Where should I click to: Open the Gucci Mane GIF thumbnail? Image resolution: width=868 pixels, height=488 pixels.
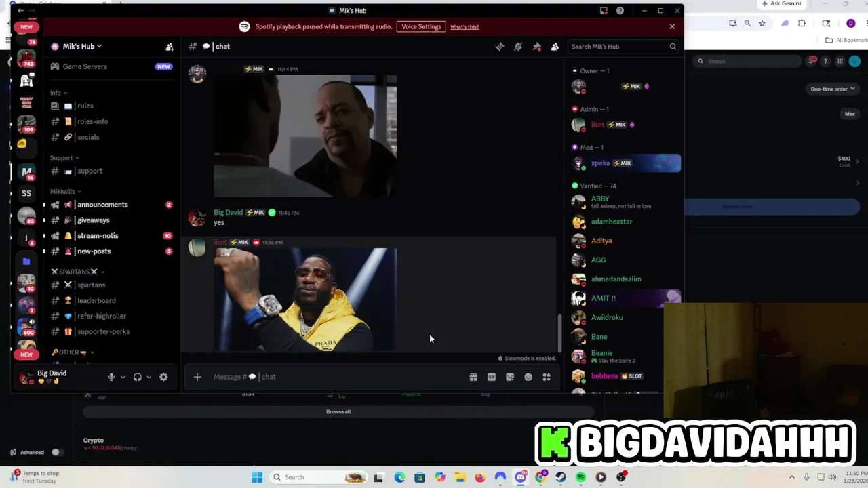click(305, 300)
